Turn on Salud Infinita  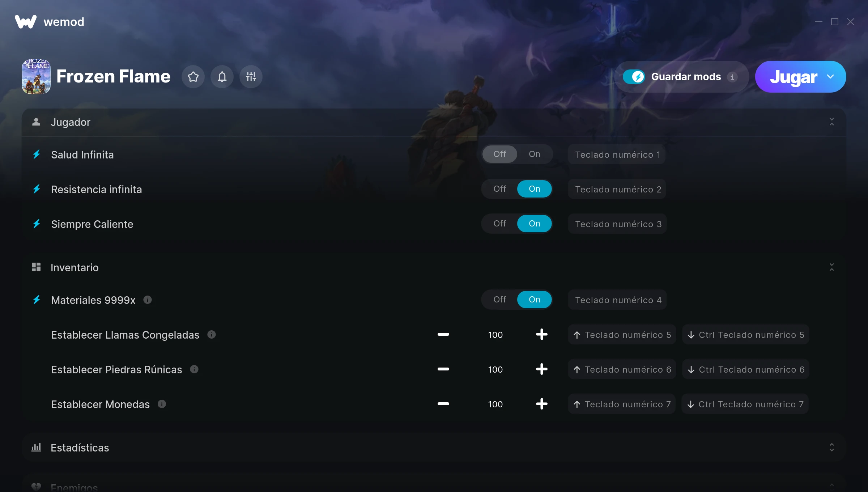535,154
